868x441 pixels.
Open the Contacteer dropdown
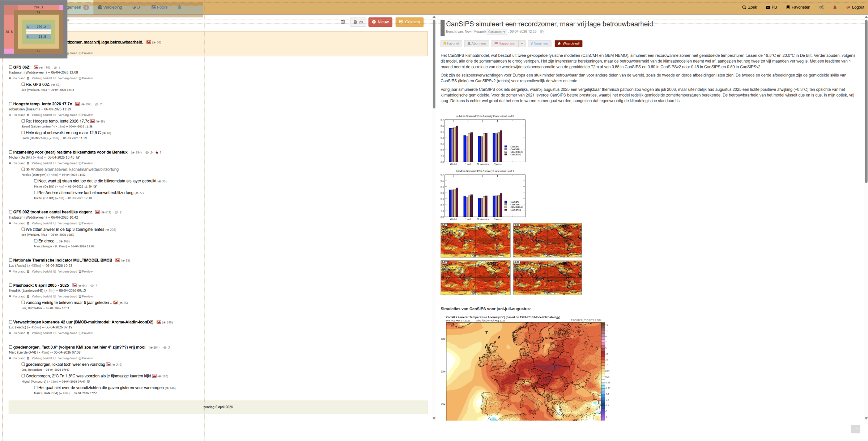point(497,32)
